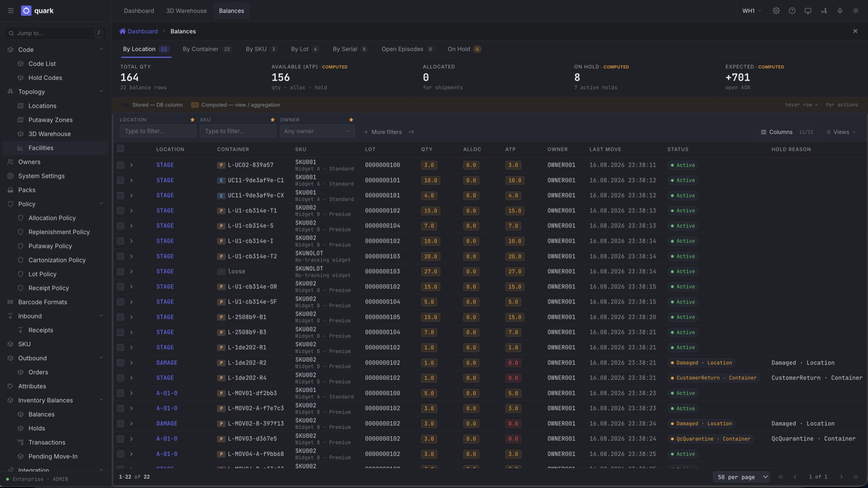Click the Hold Codes sidebar icon

[x=20, y=78]
